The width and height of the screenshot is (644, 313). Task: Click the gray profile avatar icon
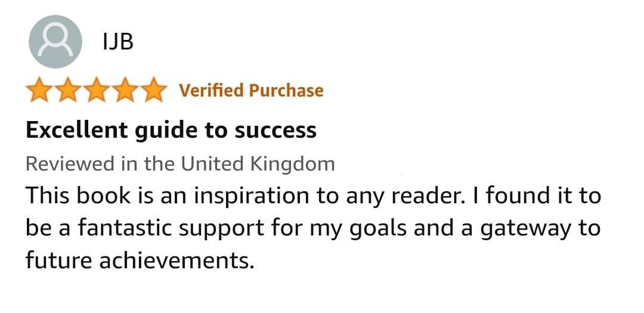tap(55, 42)
